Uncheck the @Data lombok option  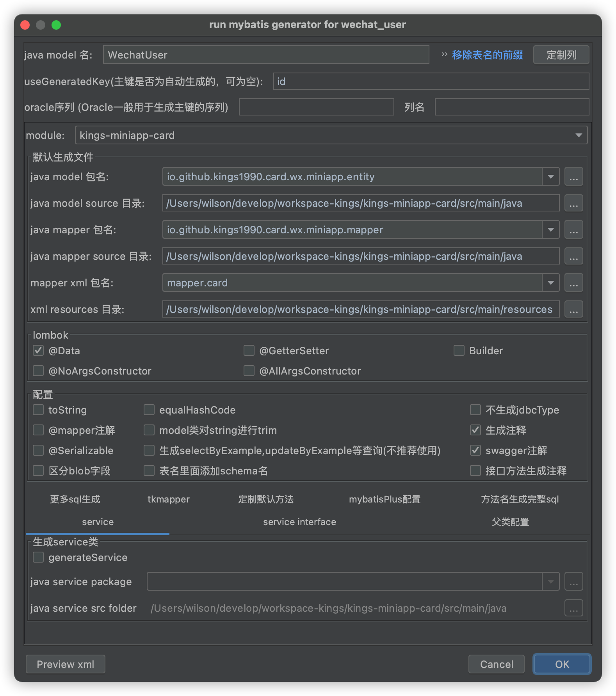[38, 350]
